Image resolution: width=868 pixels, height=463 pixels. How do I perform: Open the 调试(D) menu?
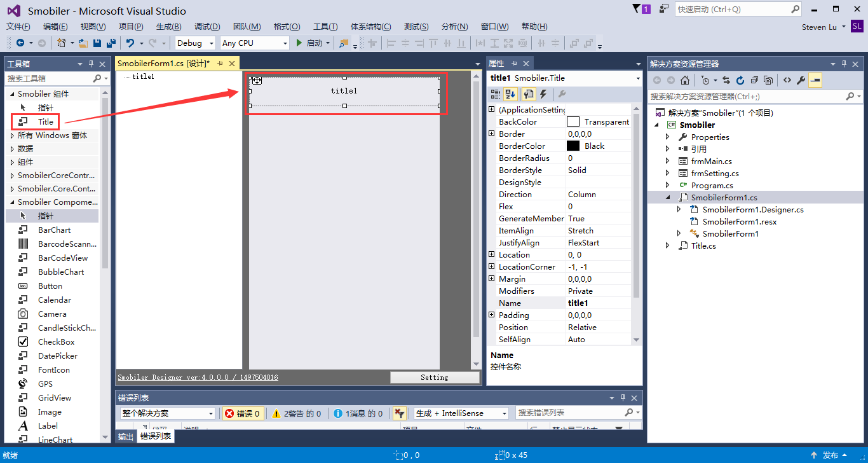(207, 26)
